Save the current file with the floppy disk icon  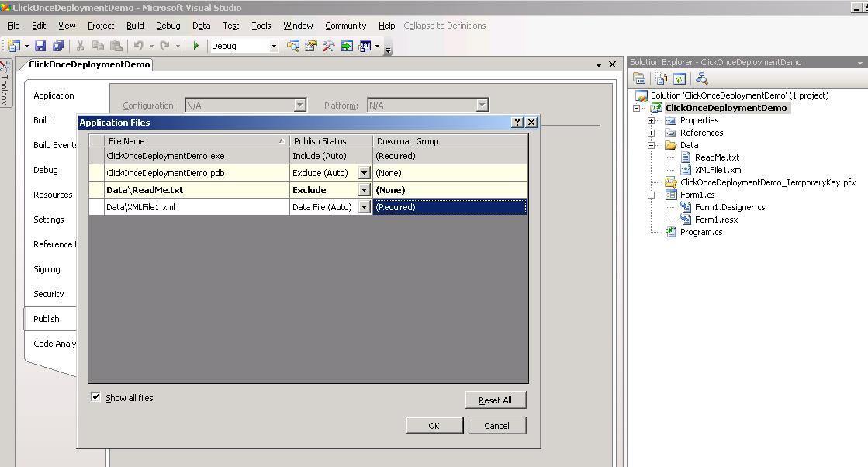(x=40, y=46)
